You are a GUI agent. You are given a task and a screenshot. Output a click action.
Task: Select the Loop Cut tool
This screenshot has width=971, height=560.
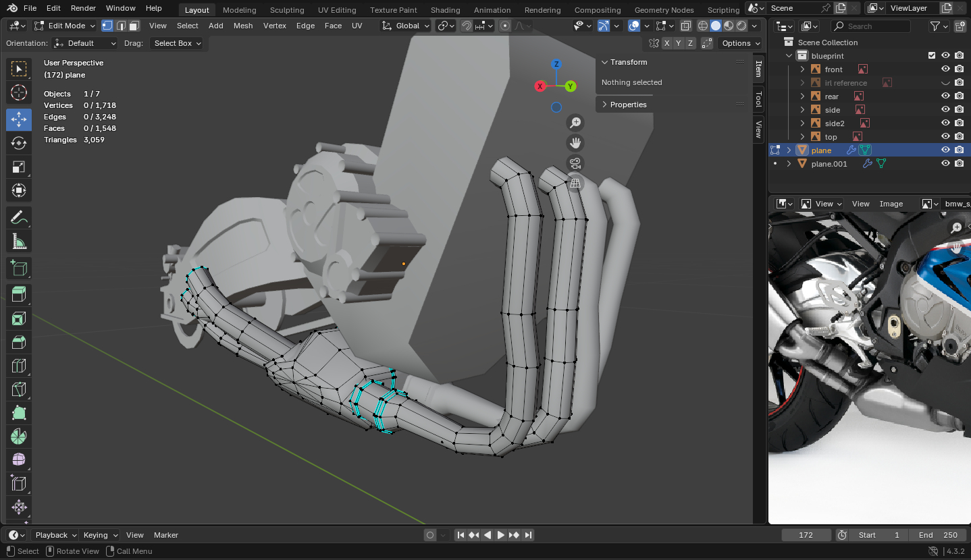[19, 366]
